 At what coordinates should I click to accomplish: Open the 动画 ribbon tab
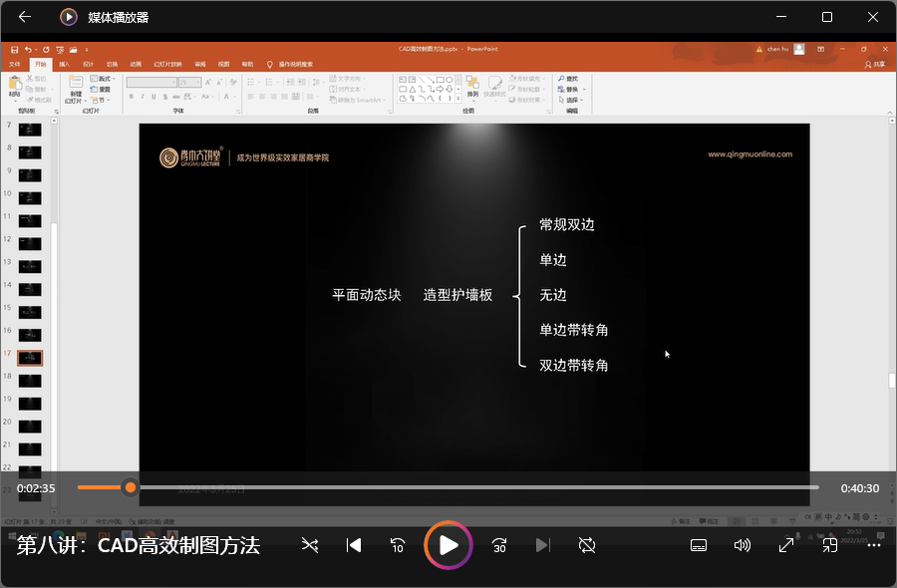[136, 64]
